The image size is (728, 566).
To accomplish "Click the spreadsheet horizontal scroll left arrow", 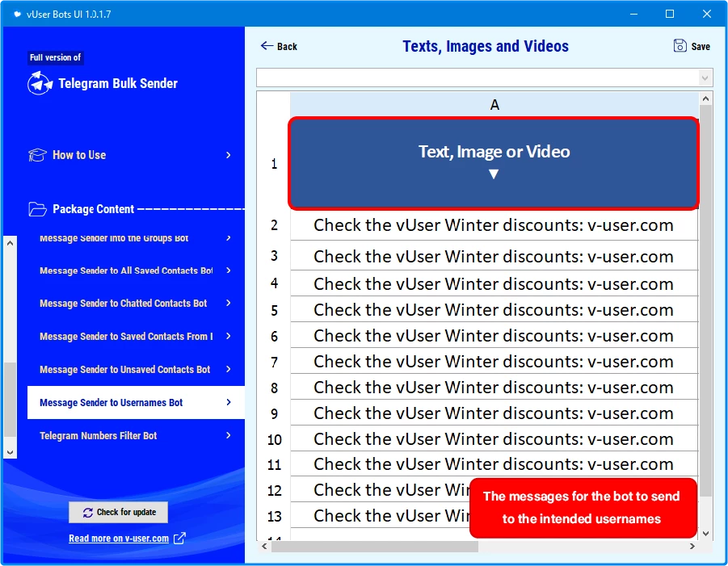I will [x=264, y=547].
